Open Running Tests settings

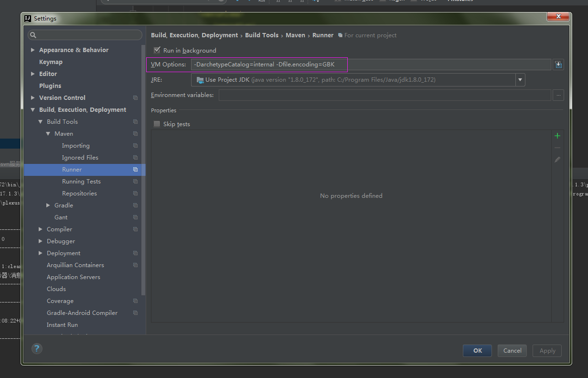[x=82, y=182]
